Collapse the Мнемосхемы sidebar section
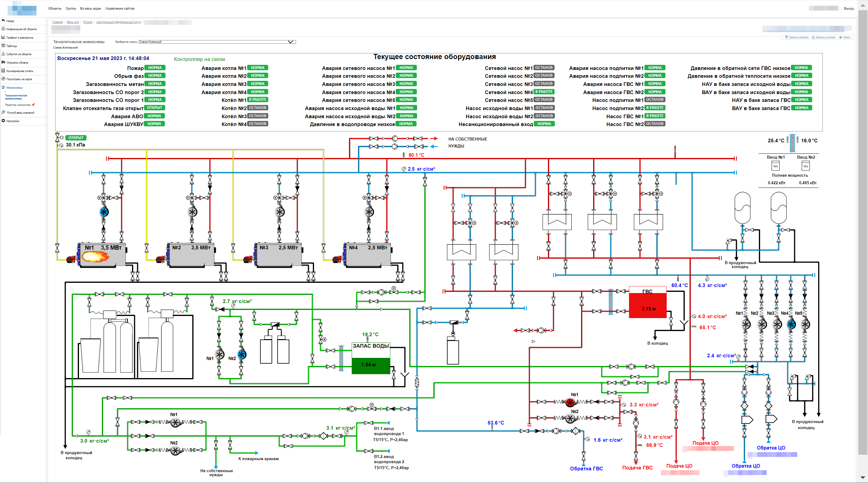Image resolution: width=868 pixels, height=483 pixels. tap(14, 88)
